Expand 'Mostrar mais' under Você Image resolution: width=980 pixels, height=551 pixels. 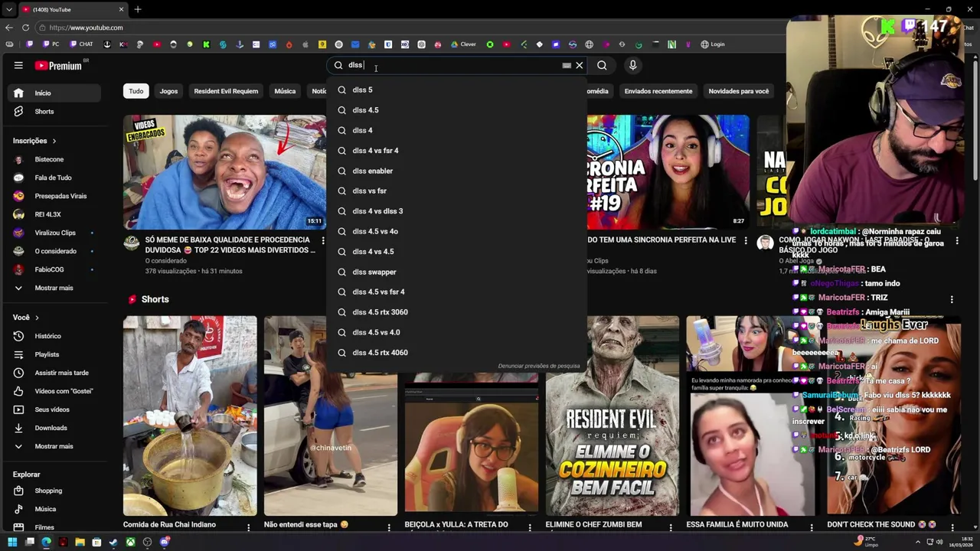(x=54, y=446)
